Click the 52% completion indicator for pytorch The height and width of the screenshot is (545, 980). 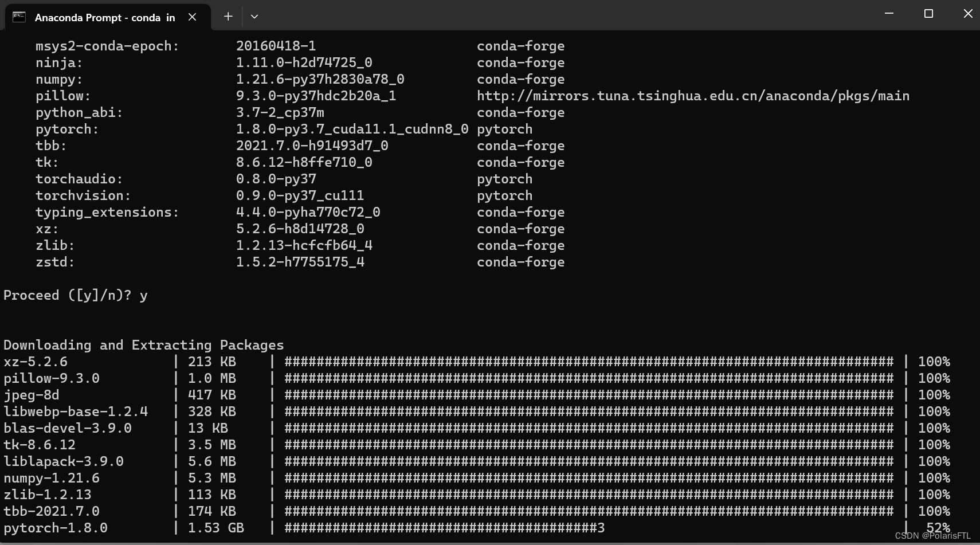[935, 527]
